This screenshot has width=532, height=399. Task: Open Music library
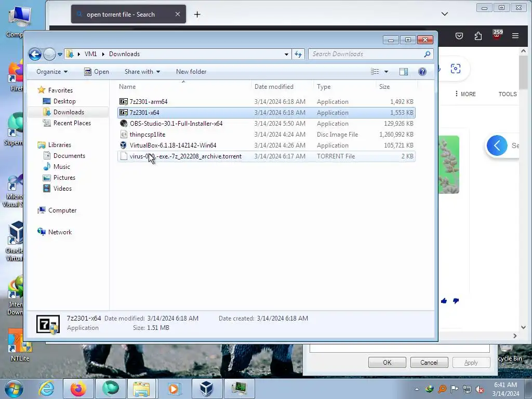coord(61,167)
